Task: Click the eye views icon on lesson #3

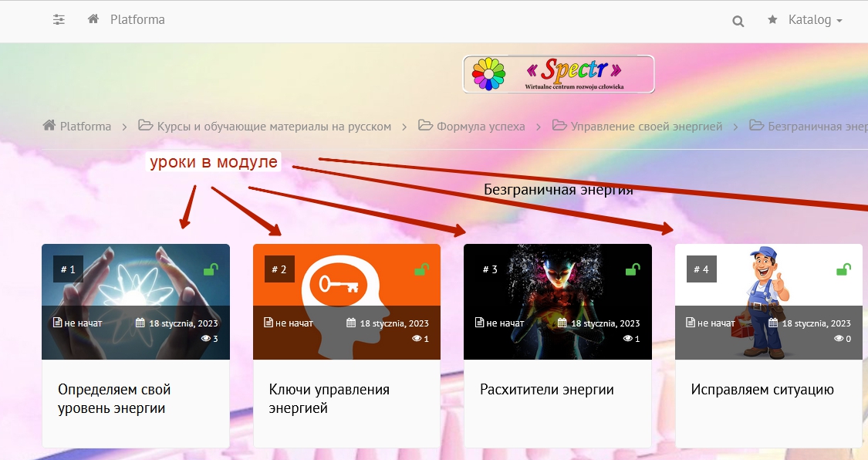Action: [627, 338]
